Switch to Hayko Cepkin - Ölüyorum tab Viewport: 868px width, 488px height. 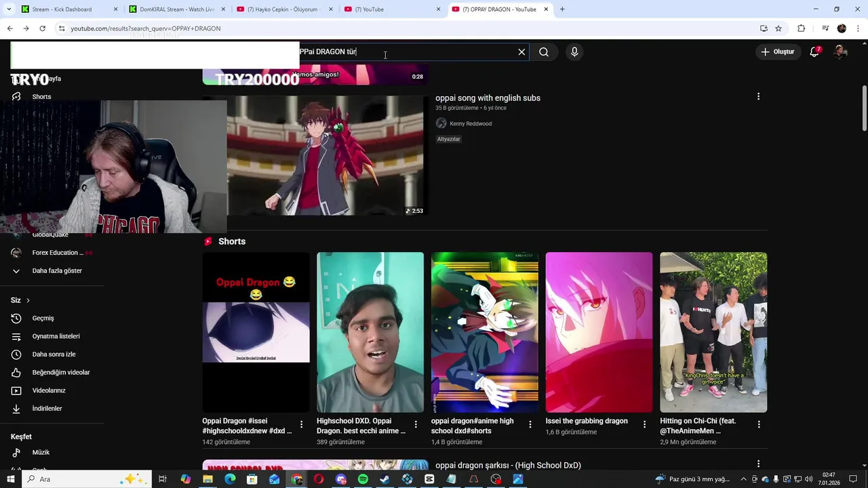[x=283, y=9]
